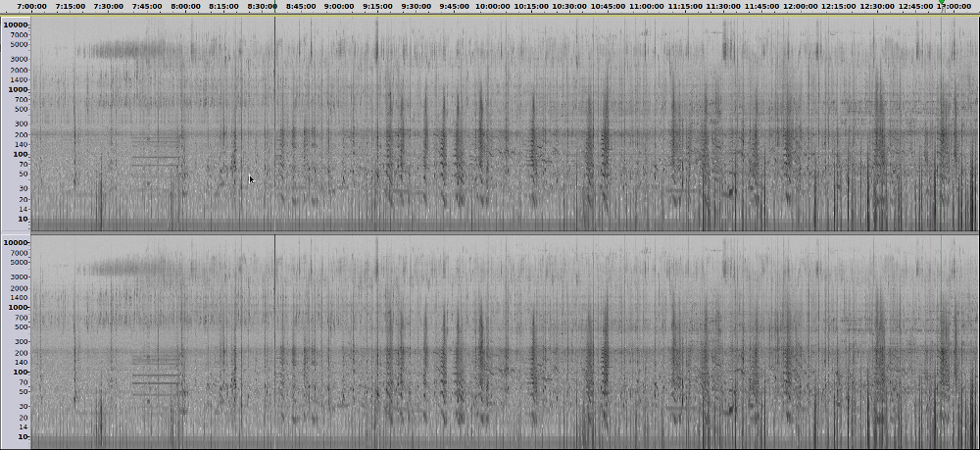Select 11:30:00 on the timeline ruler
This screenshot has width=980, height=450.
722,7
